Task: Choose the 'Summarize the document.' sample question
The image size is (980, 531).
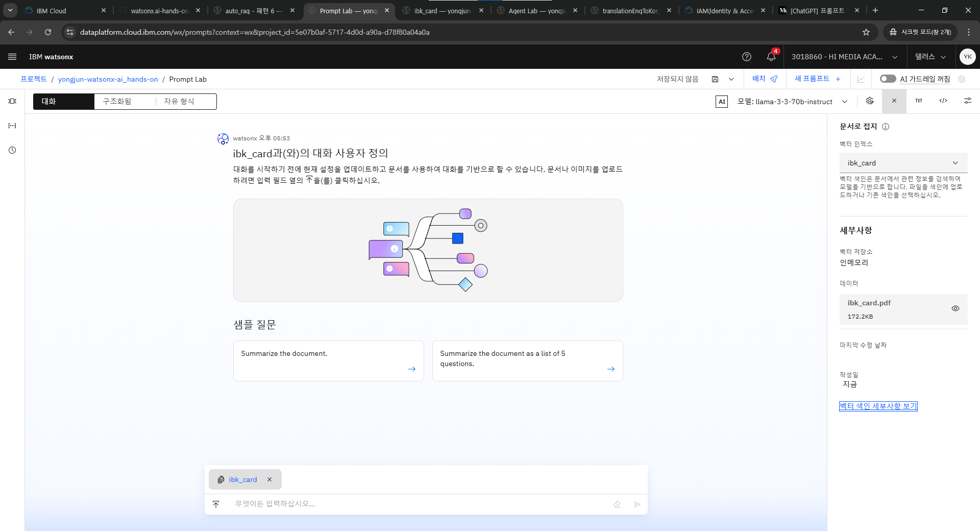Action: tap(329, 361)
